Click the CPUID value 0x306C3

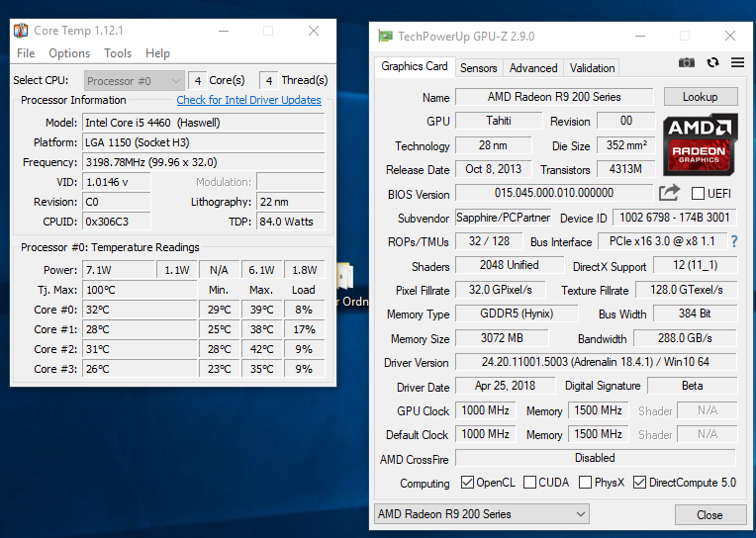click(x=117, y=222)
